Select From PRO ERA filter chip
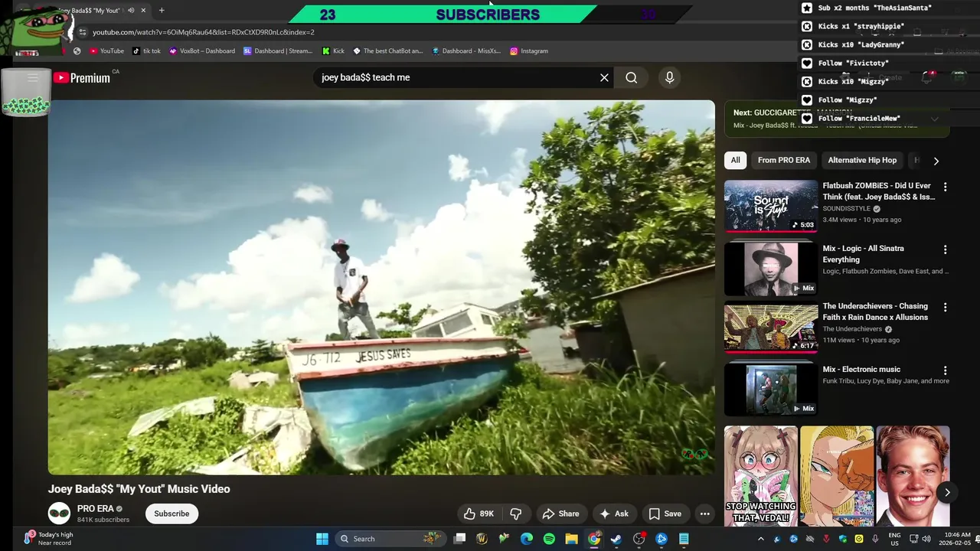 783,160
